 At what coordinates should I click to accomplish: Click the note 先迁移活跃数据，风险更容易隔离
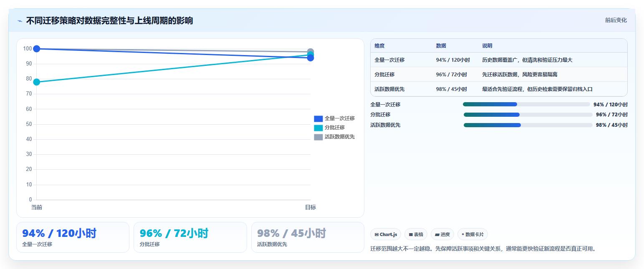520,75
